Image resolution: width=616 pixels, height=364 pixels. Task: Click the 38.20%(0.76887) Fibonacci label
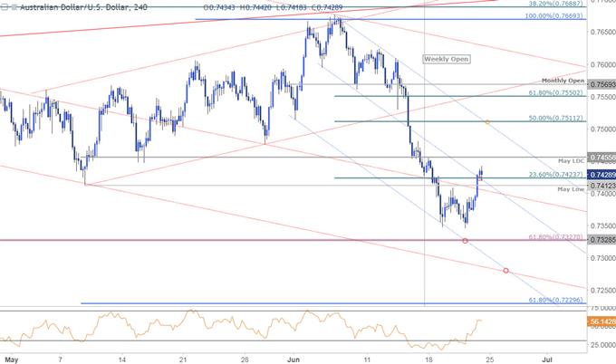(x=555, y=3)
